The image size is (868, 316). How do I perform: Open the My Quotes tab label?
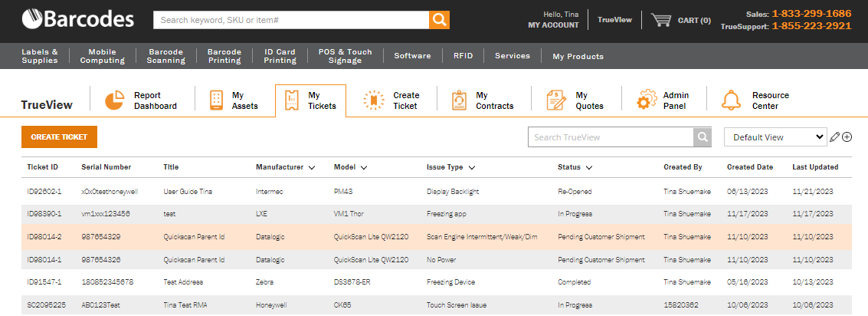point(589,101)
